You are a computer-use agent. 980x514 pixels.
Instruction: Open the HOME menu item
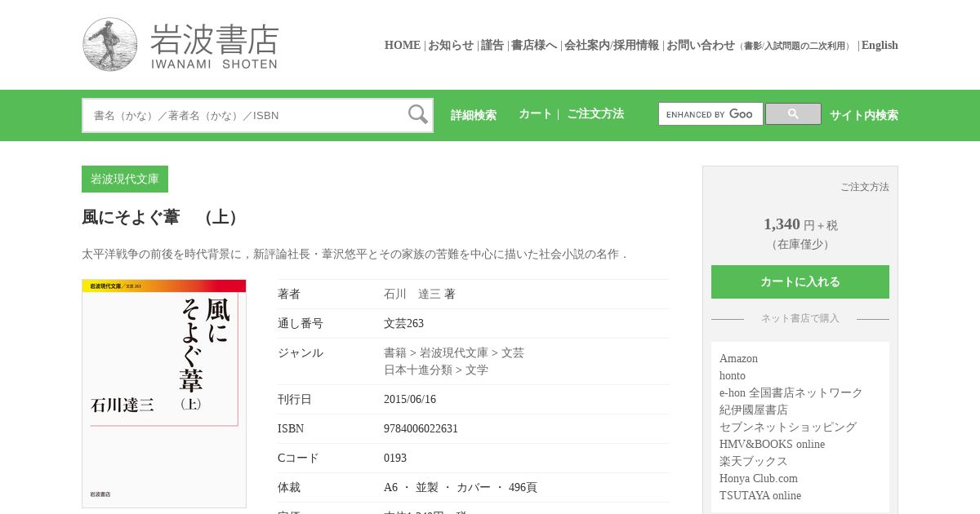tap(403, 46)
